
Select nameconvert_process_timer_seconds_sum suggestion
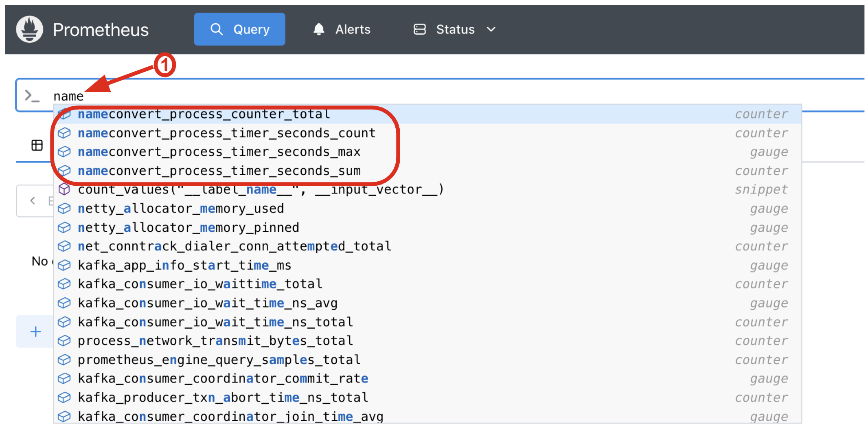tap(219, 171)
